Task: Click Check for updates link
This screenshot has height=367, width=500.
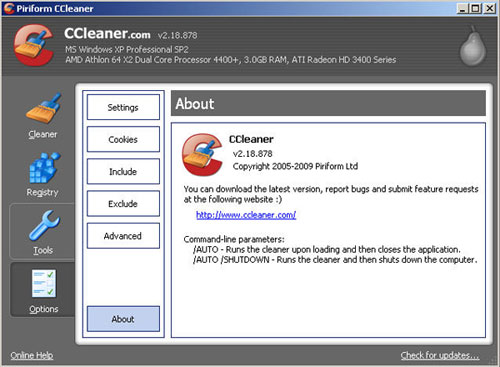Action: pyautogui.click(x=440, y=355)
